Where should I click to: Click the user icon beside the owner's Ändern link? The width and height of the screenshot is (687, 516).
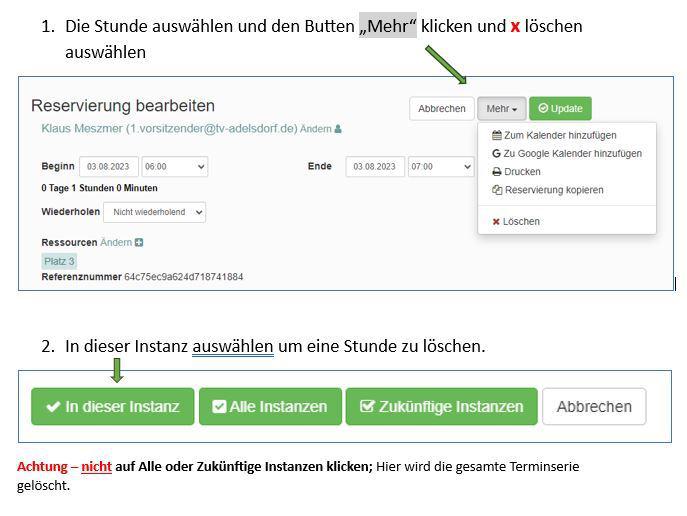(x=338, y=129)
